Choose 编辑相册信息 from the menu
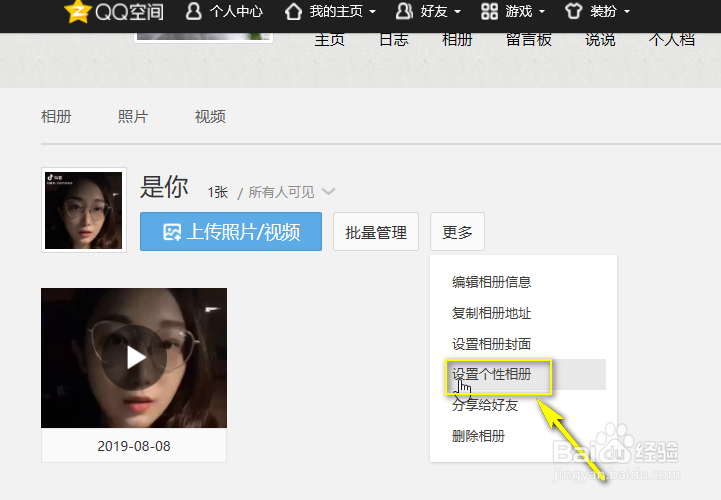Viewport: 721px width, 500px height. click(x=492, y=282)
